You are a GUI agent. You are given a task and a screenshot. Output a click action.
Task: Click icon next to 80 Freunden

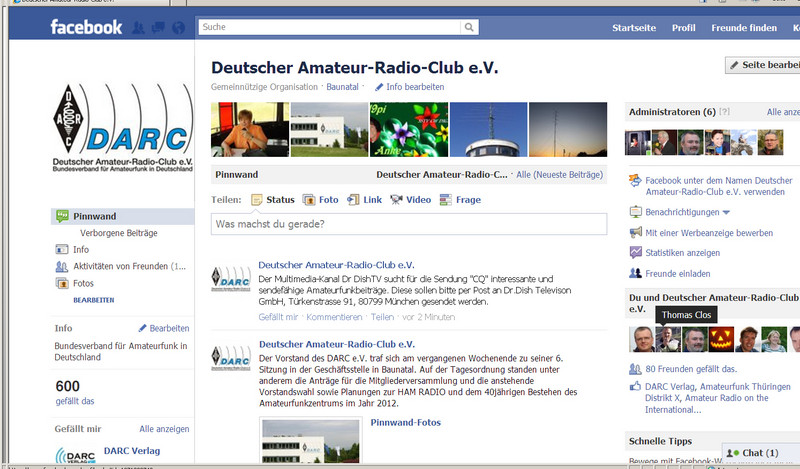point(635,368)
